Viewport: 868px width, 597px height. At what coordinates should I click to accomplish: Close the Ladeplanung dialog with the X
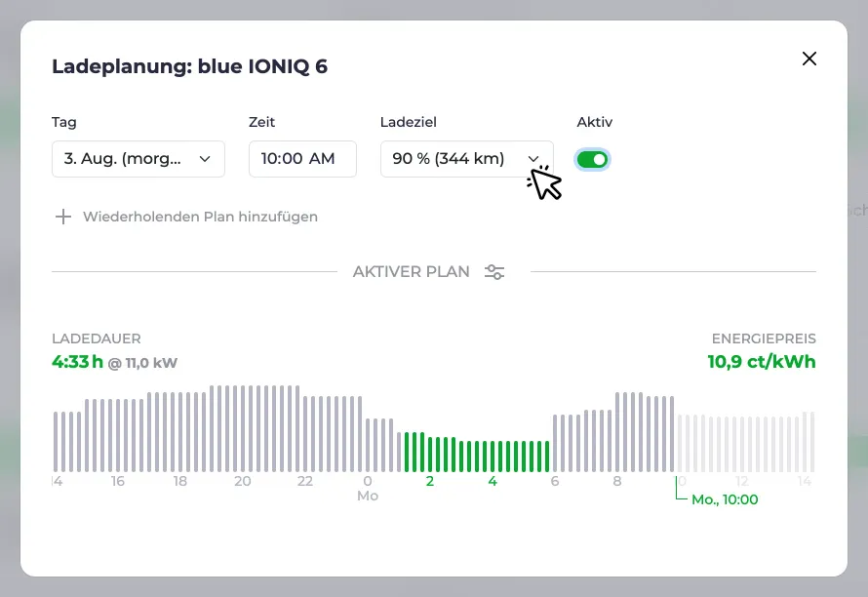(x=809, y=59)
